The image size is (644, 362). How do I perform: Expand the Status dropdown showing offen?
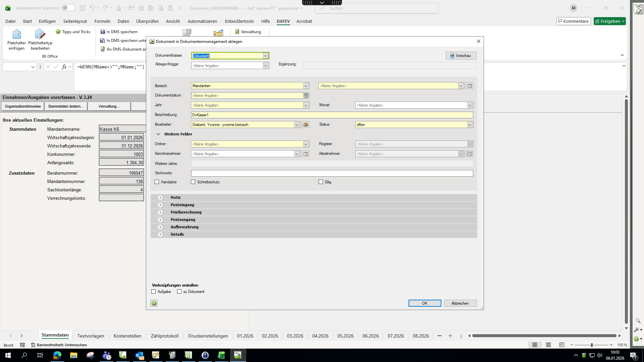pyautogui.click(x=470, y=125)
